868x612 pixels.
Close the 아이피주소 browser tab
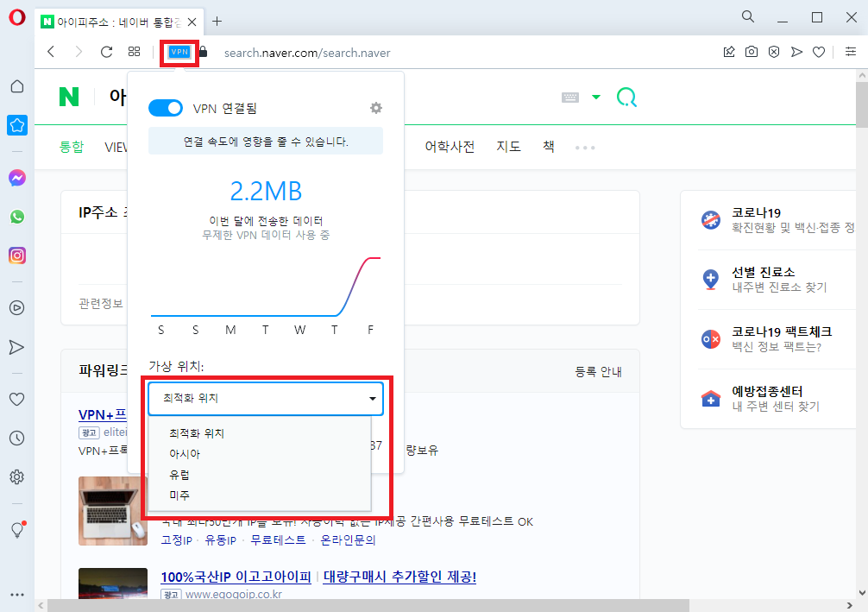pos(192,22)
